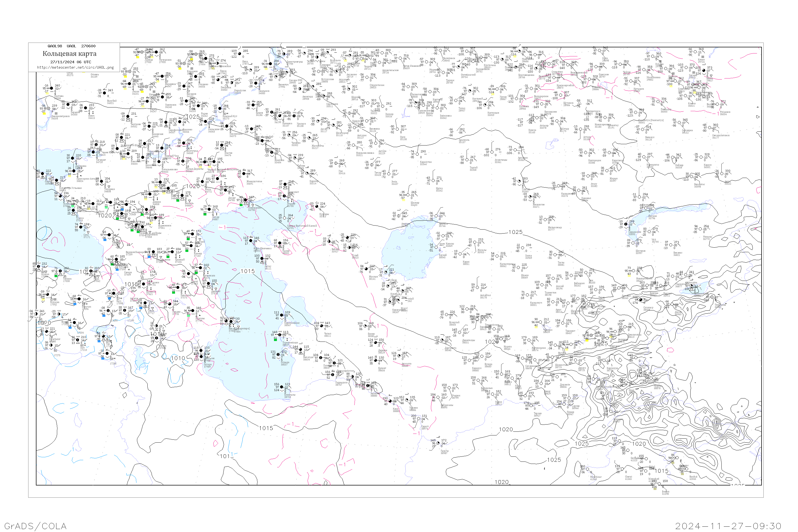This screenshot has width=798, height=532.
Task: Click the Форт-Шевченко station plot circle
Action: [x=251, y=240]
